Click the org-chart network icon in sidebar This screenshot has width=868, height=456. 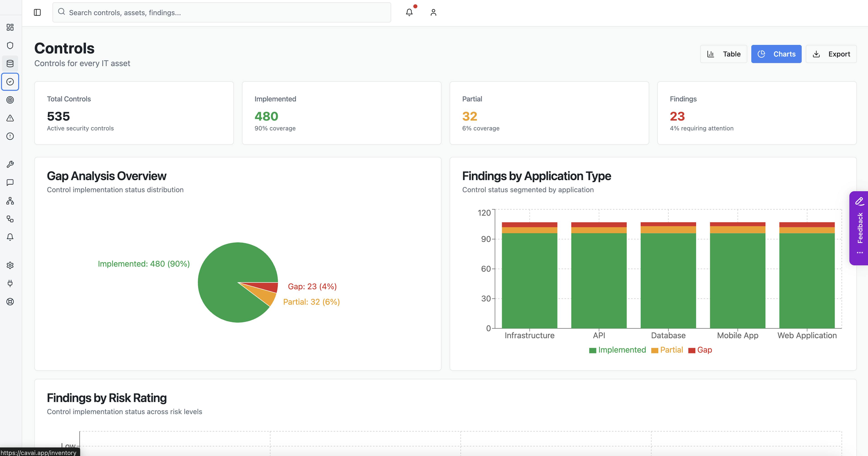pos(10,201)
